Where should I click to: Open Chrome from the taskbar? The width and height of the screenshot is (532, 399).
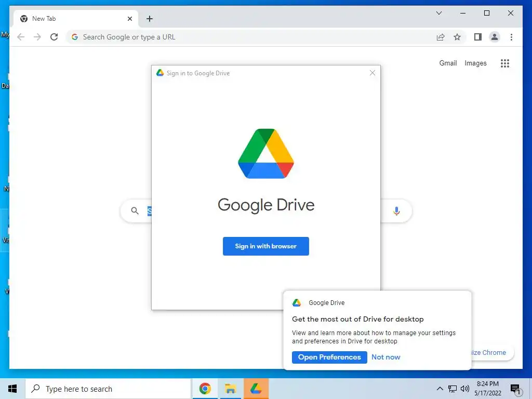point(205,389)
